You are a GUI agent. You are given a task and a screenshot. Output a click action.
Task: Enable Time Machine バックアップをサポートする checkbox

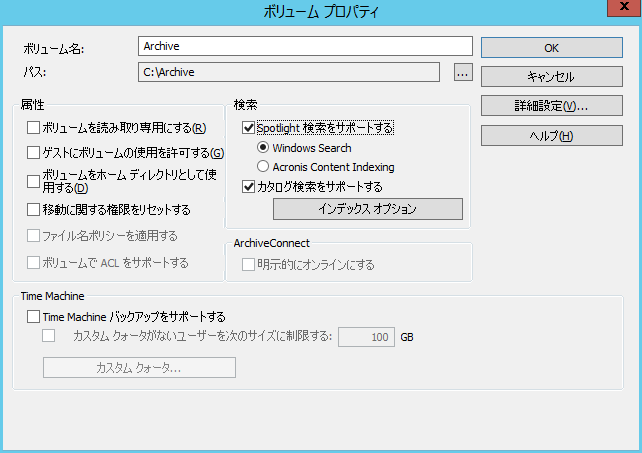click(34, 317)
